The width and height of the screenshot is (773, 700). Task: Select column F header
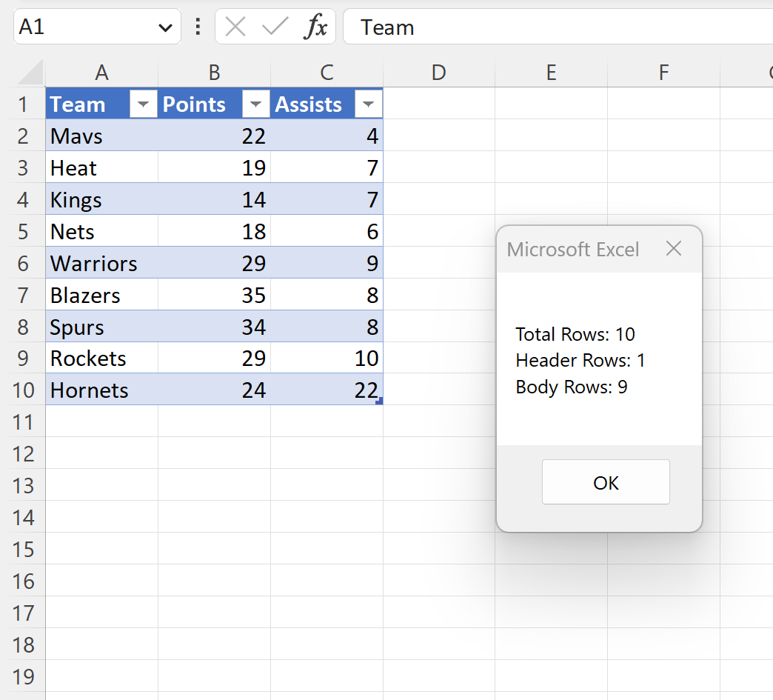click(663, 73)
